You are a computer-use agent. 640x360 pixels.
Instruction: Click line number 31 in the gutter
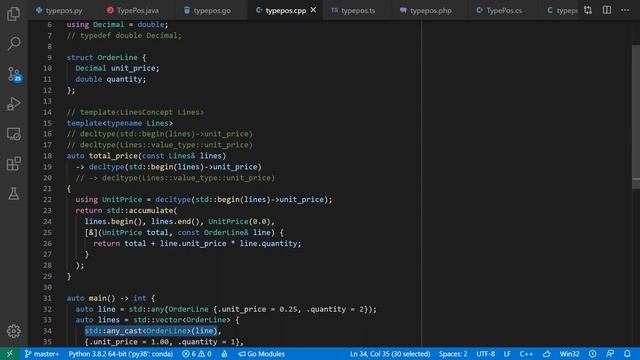point(47,298)
